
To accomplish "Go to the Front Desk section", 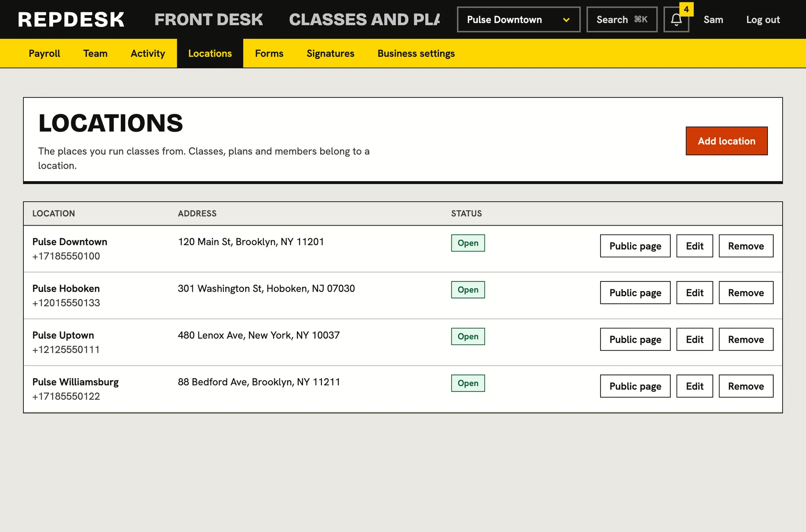I will click(x=209, y=20).
